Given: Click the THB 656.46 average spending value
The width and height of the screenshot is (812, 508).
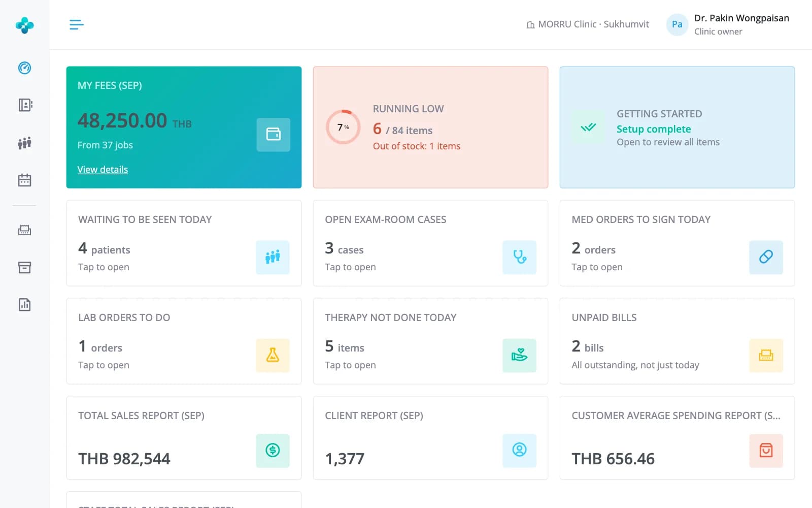Looking at the screenshot, I should (x=613, y=459).
